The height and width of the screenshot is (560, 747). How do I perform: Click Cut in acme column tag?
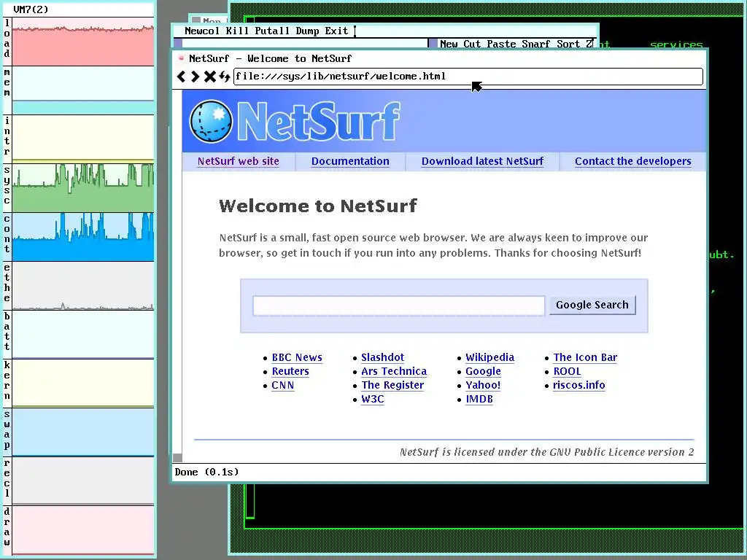coord(472,44)
